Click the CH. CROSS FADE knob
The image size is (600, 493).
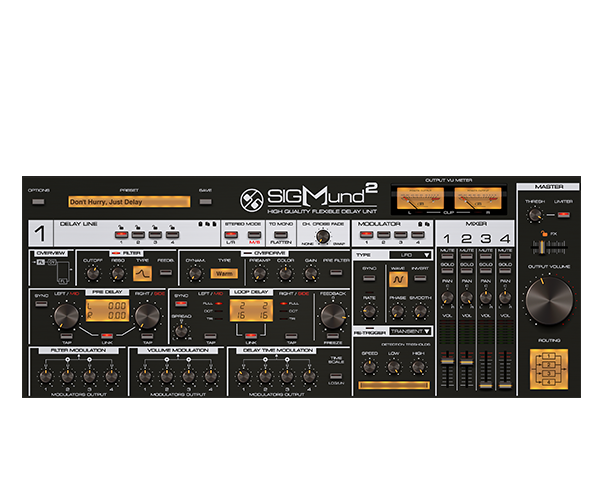click(323, 237)
